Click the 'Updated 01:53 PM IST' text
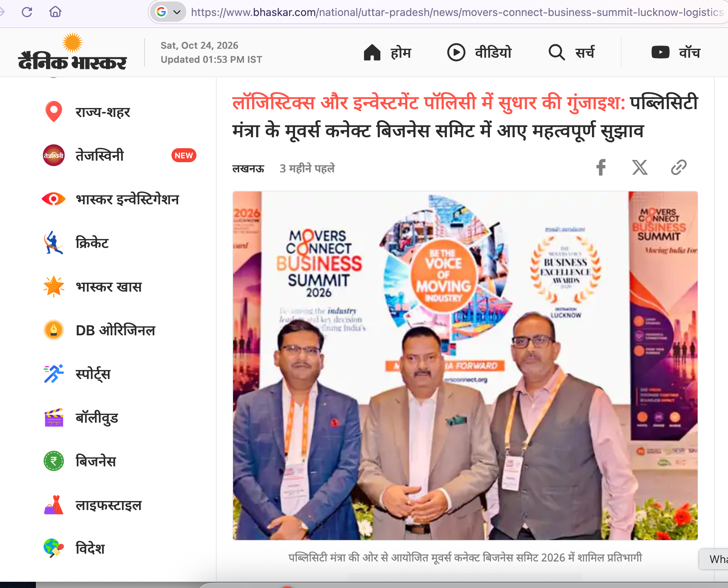This screenshot has height=588, width=728. [x=211, y=60]
